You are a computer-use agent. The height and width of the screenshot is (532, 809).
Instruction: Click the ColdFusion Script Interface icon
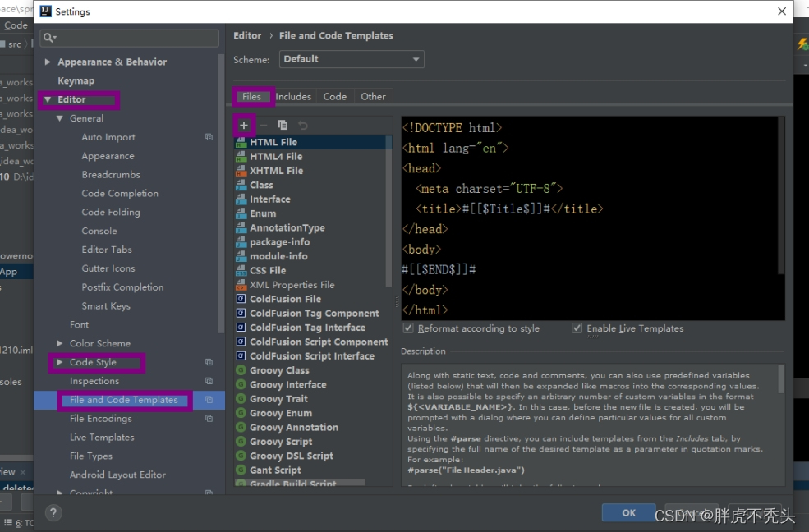coord(241,356)
